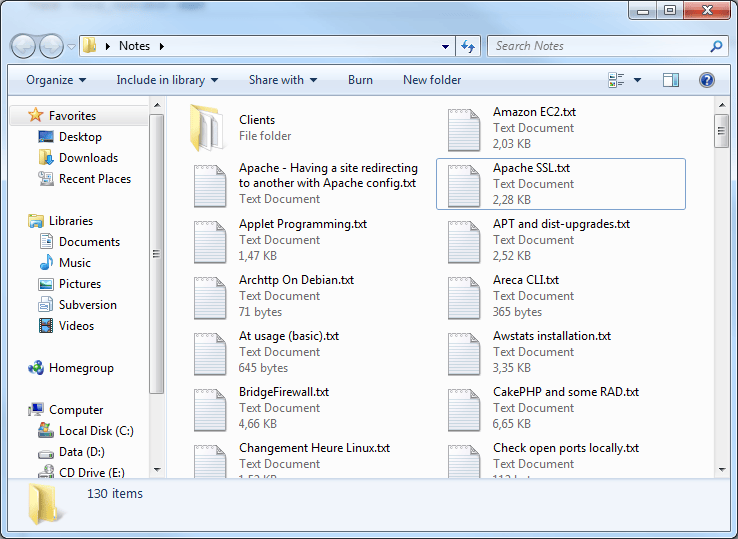Image resolution: width=738 pixels, height=539 pixels.
Task: Open Help with the question mark icon
Action: (x=706, y=80)
